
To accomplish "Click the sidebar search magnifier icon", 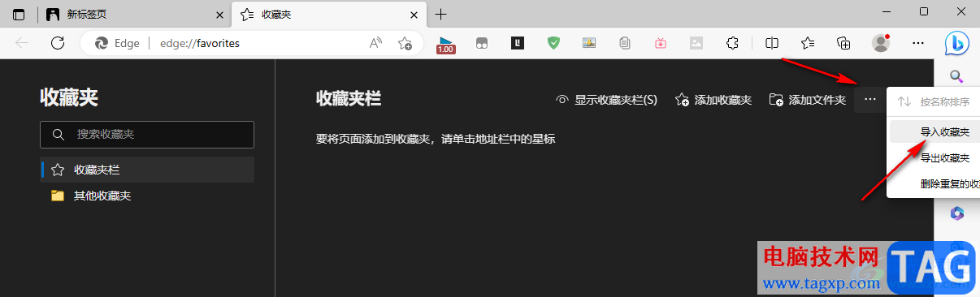I will (x=957, y=77).
